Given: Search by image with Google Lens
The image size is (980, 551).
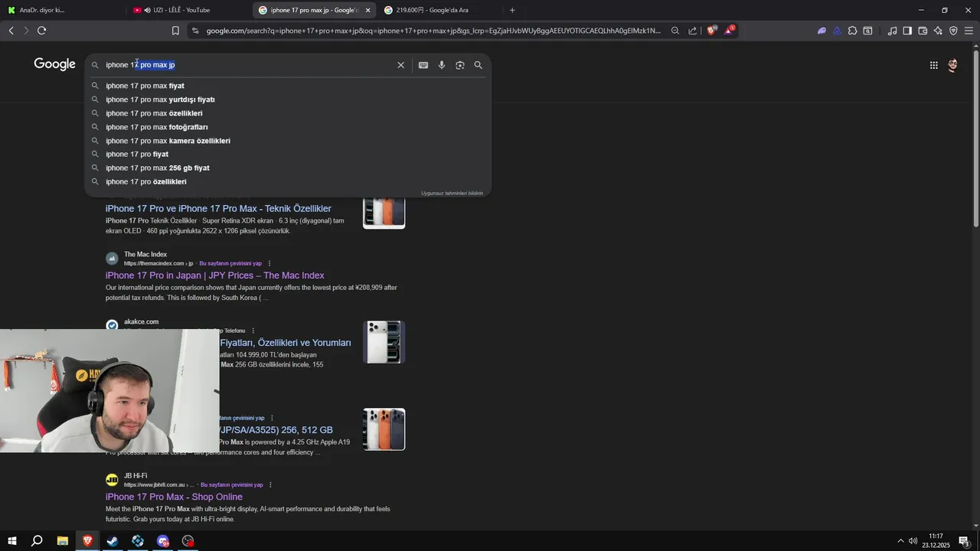Looking at the screenshot, I should pos(460,65).
